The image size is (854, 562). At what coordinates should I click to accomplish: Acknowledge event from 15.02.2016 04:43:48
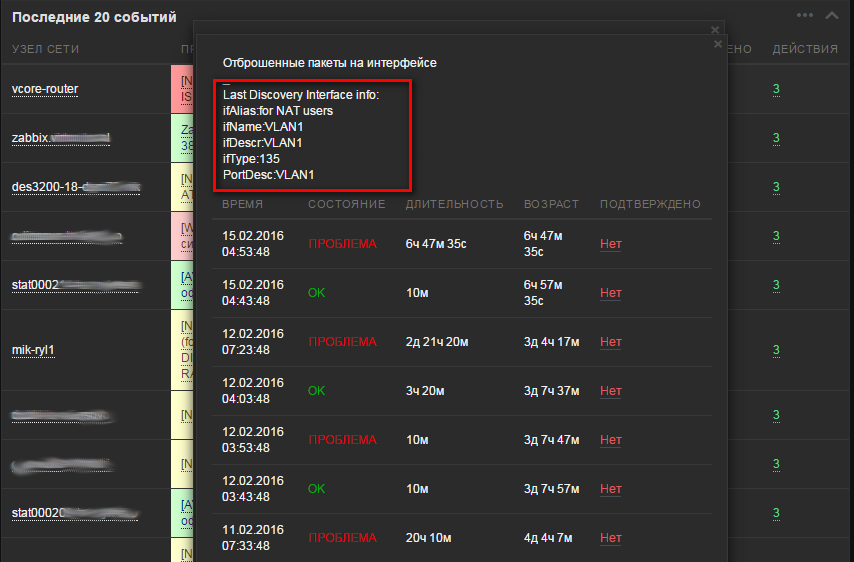[x=611, y=293]
